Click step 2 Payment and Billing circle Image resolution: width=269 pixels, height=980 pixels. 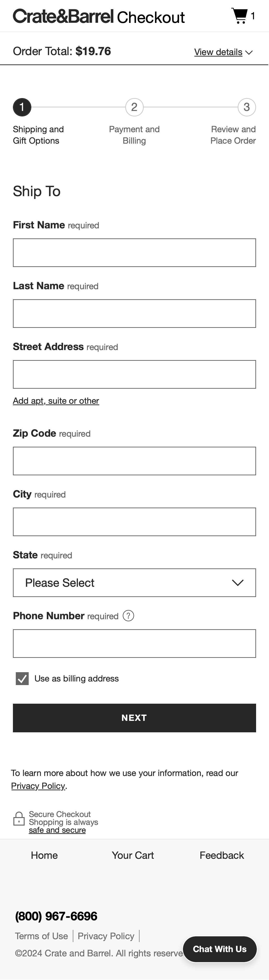pos(134,107)
